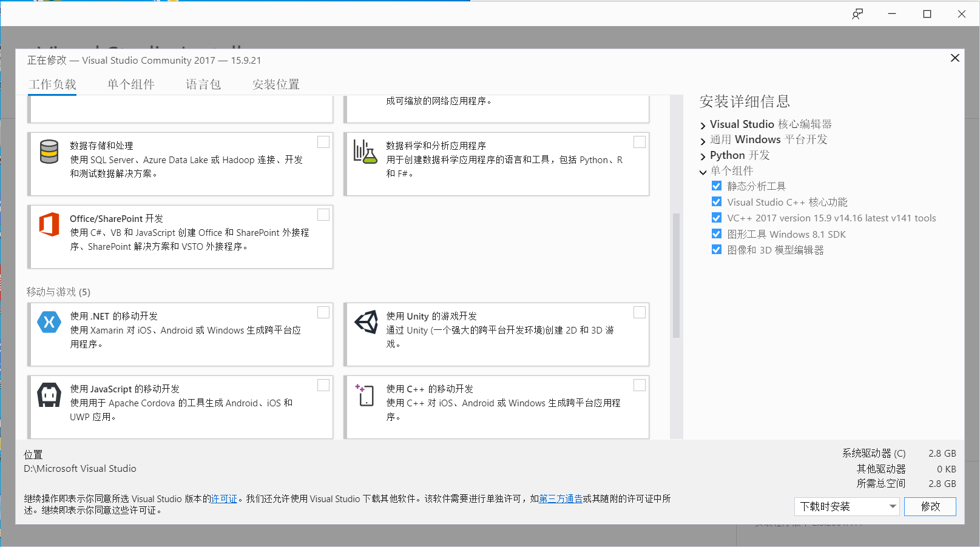The width and height of the screenshot is (980, 547).
Task: Check the 数据科学和分析应用程序 workload box
Action: (640, 142)
